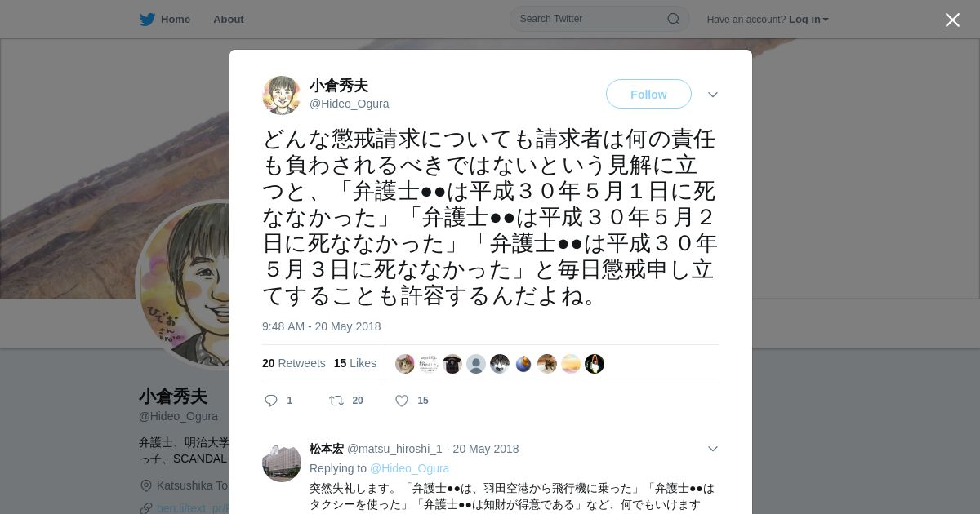This screenshot has width=980, height=514.
Task: Expand the tweet options chevron beside Follow
Action: pyautogui.click(x=713, y=95)
